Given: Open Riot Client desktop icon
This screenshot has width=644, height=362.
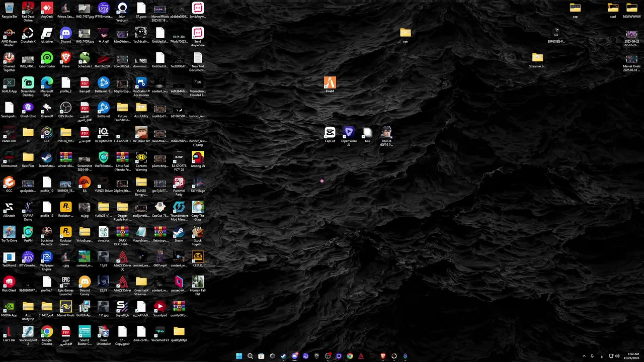Looking at the screenshot, I should click(x=9, y=284).
